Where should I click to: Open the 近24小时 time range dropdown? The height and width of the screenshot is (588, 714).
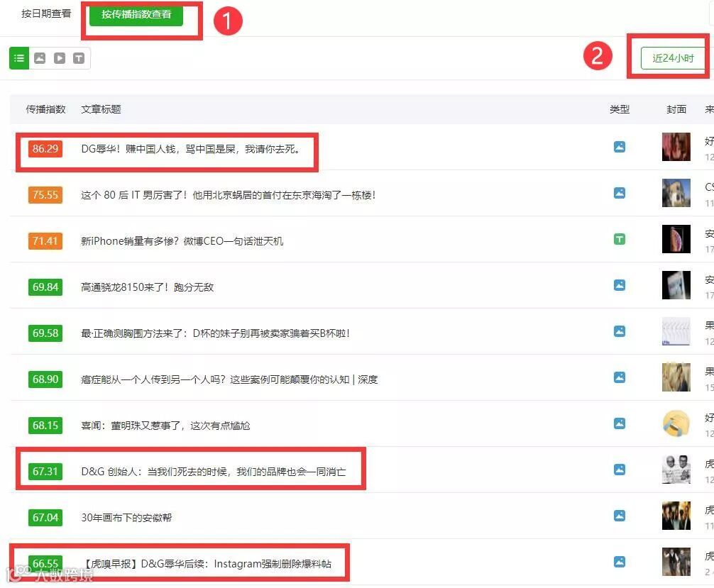tap(673, 58)
